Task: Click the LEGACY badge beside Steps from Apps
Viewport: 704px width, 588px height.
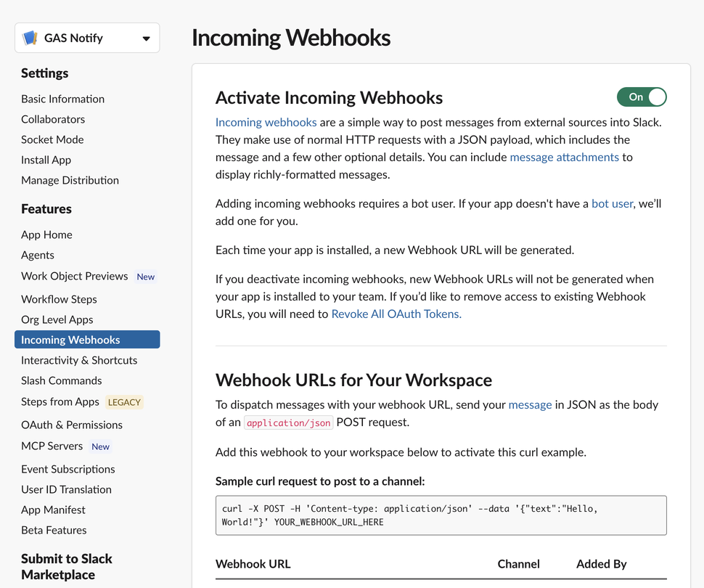Action: 124,402
